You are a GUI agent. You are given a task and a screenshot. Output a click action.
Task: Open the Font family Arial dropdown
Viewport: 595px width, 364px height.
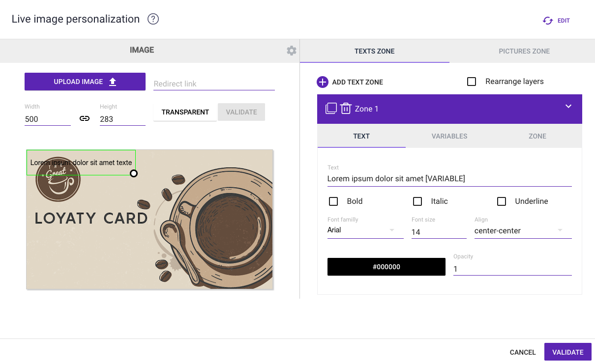365,230
